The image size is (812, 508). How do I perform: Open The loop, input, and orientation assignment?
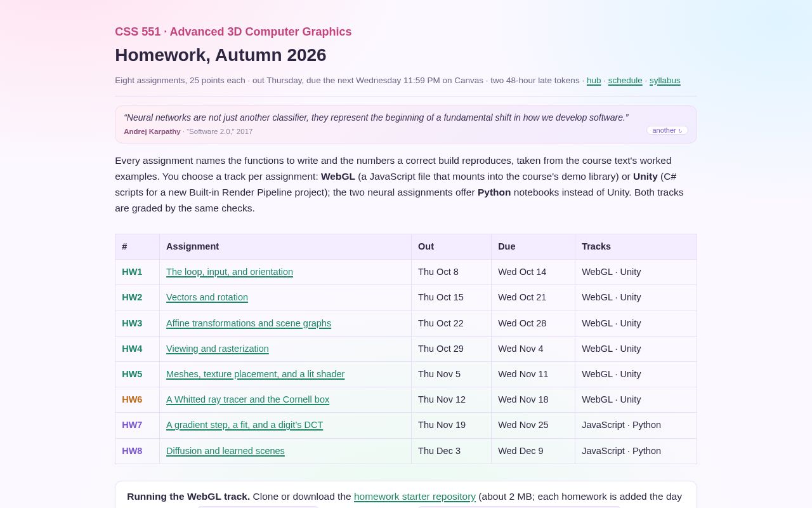point(230,272)
